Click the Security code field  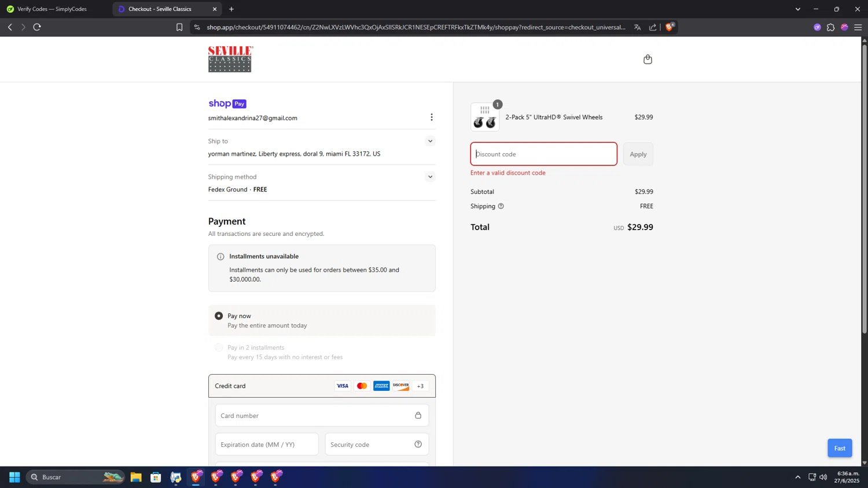coord(377,444)
